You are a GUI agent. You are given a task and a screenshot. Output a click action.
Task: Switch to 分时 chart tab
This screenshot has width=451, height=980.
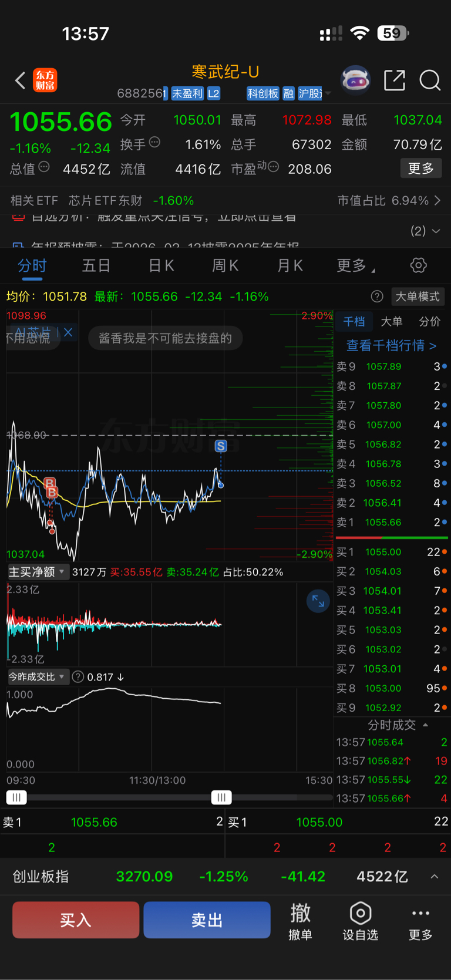coord(32,265)
